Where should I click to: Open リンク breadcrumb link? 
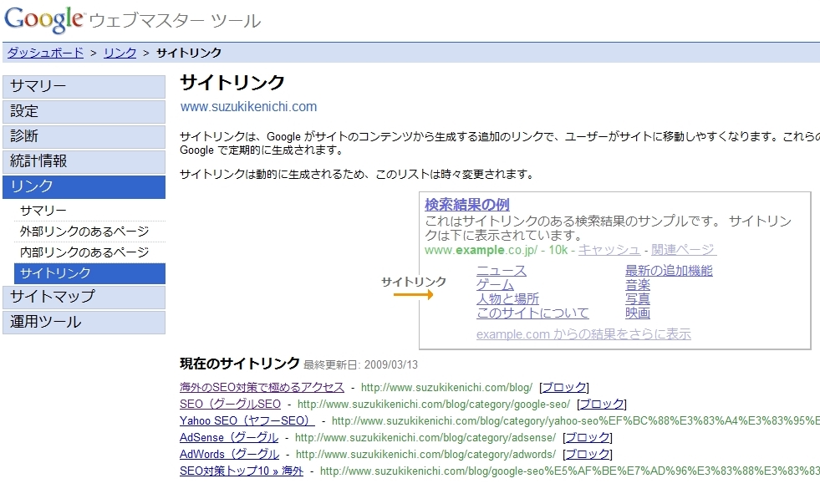tap(120, 53)
